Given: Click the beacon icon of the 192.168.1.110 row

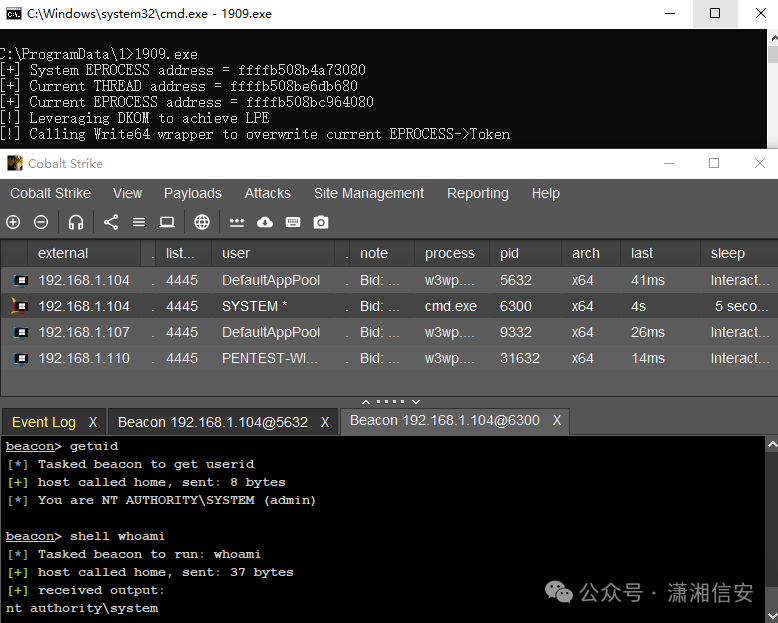Looking at the screenshot, I should pyautogui.click(x=21, y=358).
